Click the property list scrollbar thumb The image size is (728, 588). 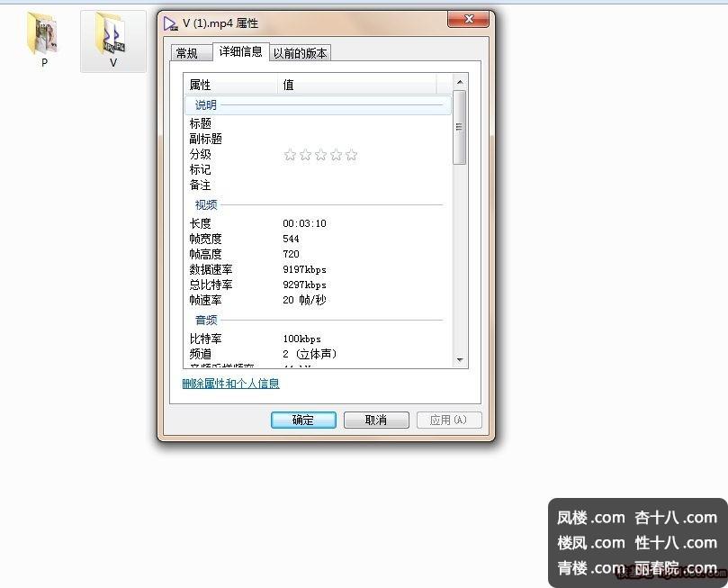point(460,127)
